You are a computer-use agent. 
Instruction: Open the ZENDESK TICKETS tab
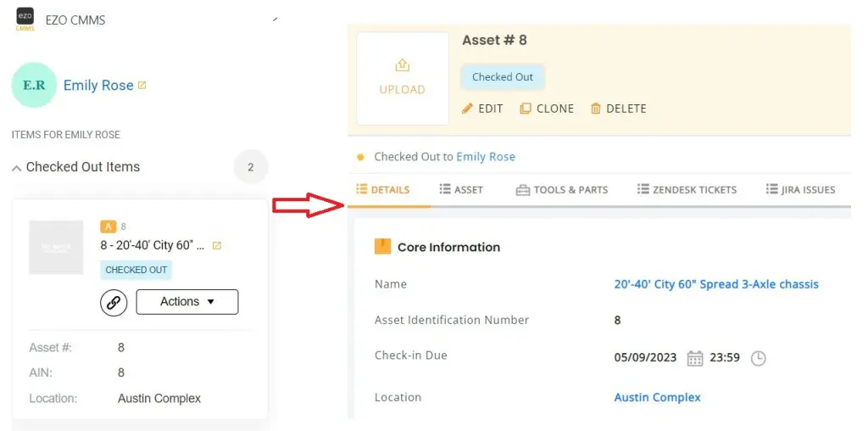click(x=687, y=189)
